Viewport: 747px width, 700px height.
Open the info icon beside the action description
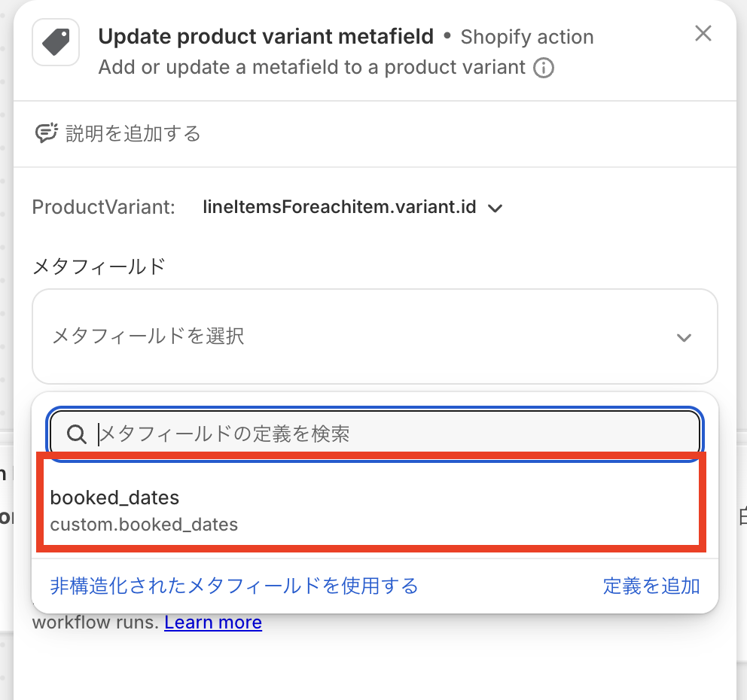[x=544, y=68]
